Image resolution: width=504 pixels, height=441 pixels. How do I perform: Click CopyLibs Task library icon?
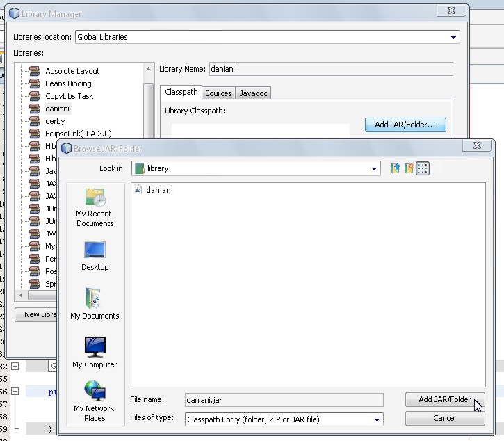(34, 95)
